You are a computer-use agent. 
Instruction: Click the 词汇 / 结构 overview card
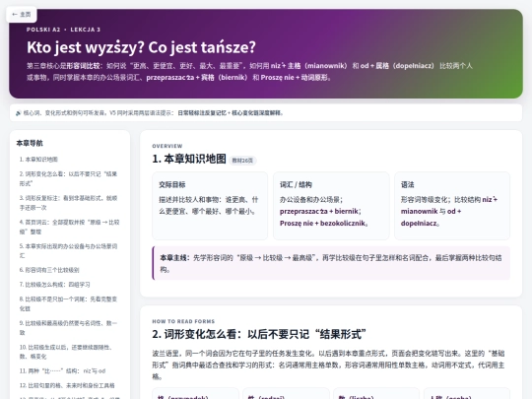pyautogui.click(x=331, y=206)
